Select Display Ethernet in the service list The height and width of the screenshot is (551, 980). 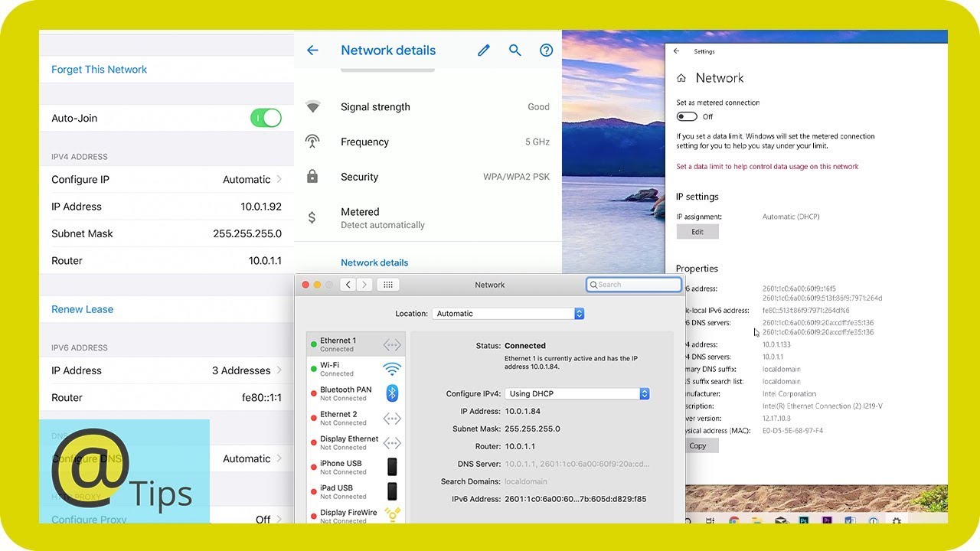(356, 442)
